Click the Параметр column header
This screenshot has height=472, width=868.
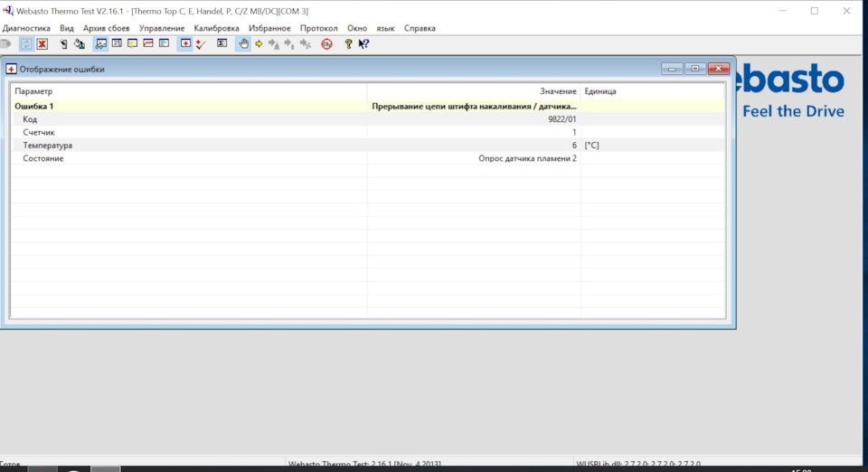[x=188, y=91]
